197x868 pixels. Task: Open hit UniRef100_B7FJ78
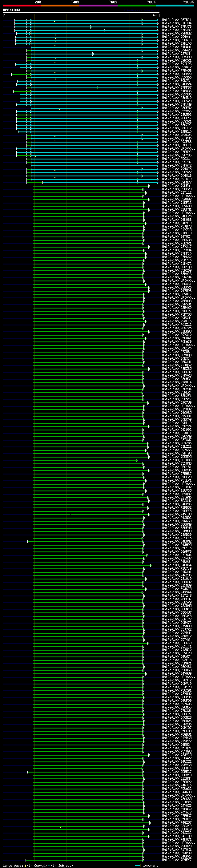coord(176,26)
